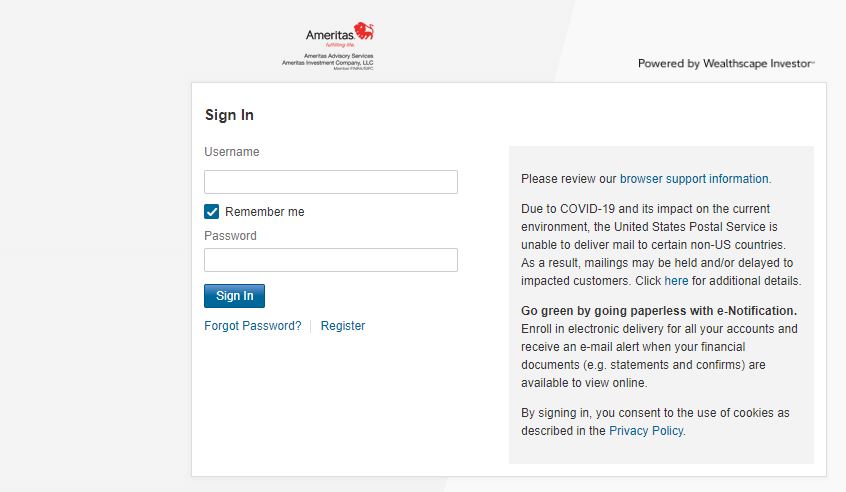Open the browser support information link
846x492 pixels.
click(x=694, y=179)
